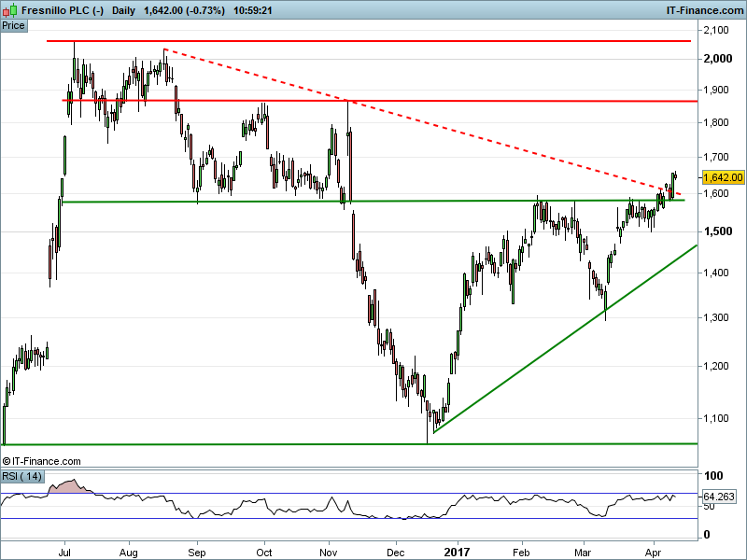Click the 1,300 price axis label
The image size is (747, 560).
(716, 317)
